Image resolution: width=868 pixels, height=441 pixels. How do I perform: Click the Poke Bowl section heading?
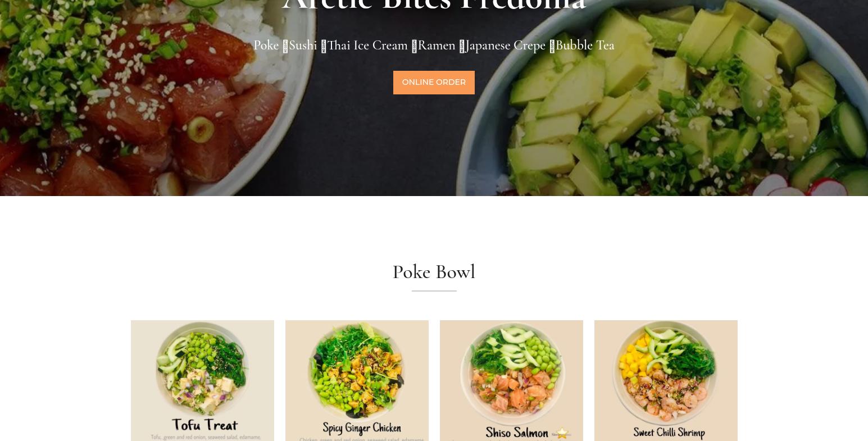[x=434, y=272]
